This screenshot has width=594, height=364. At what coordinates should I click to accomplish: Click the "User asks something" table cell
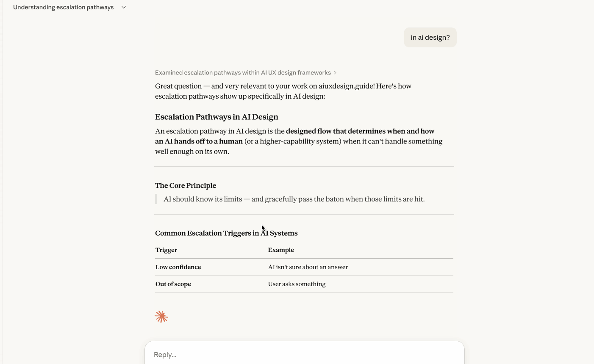tap(297, 284)
